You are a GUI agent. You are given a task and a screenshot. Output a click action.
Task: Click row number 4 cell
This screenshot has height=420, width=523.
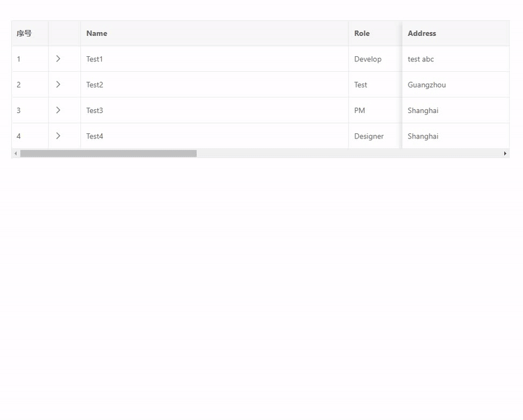[30, 136]
